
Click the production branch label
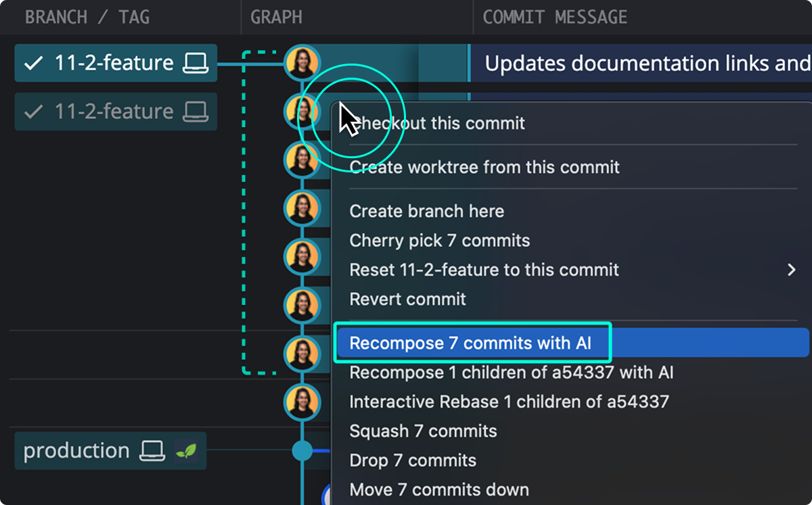78,450
